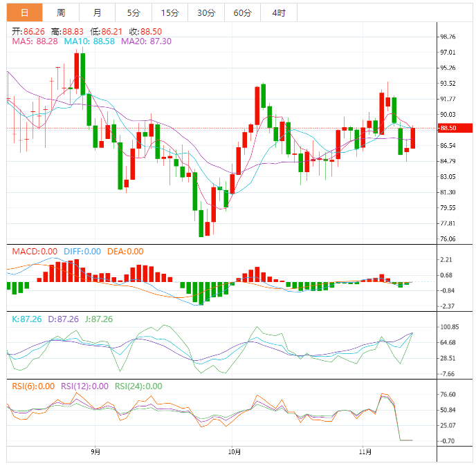Screen dimensions: 476x468
Task: Click the 收:88.50 closing price value
Action: coord(145,32)
